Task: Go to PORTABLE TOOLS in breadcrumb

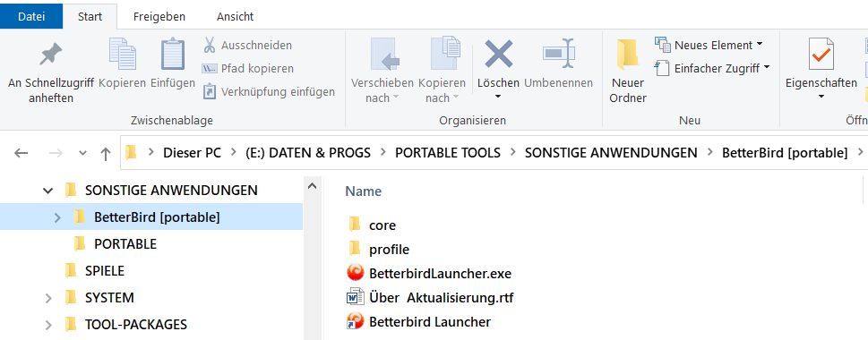Action: pos(447,153)
